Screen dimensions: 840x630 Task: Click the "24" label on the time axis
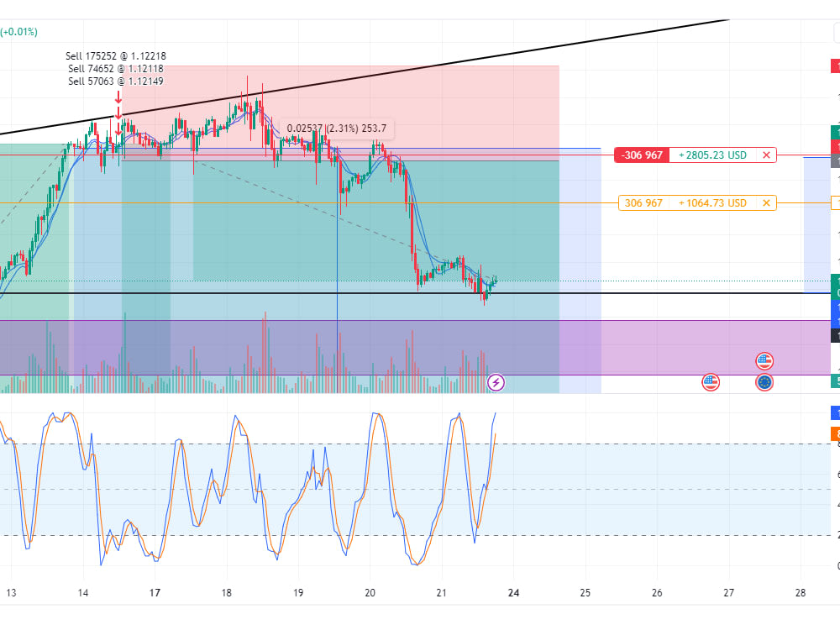click(512, 593)
